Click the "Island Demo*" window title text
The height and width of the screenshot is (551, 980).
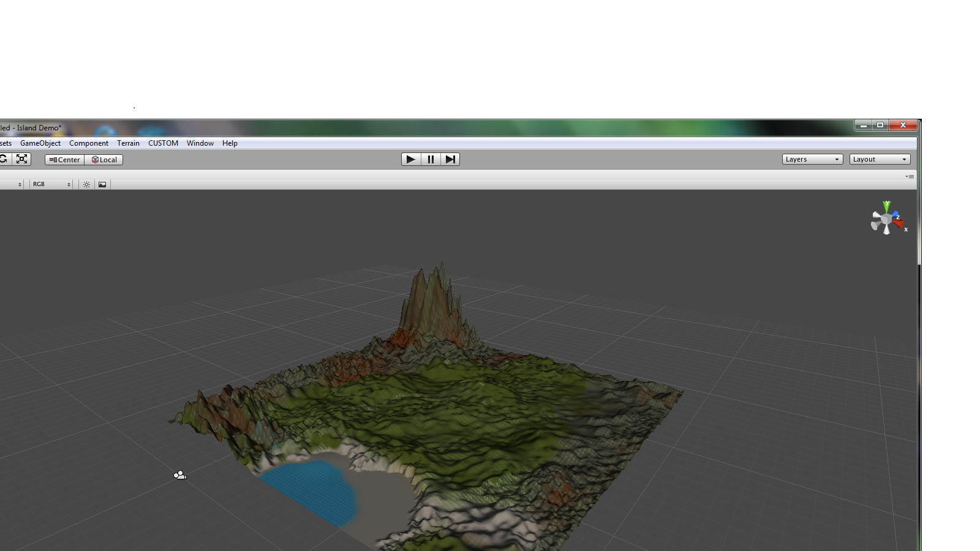click(39, 128)
